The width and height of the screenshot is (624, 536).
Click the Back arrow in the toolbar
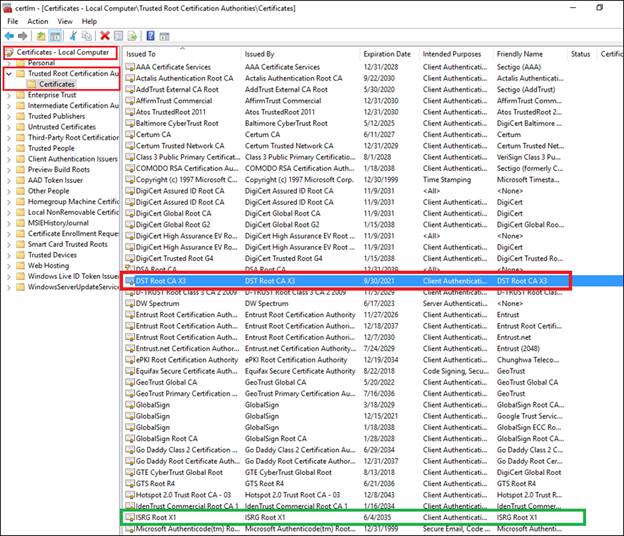(x=9, y=36)
